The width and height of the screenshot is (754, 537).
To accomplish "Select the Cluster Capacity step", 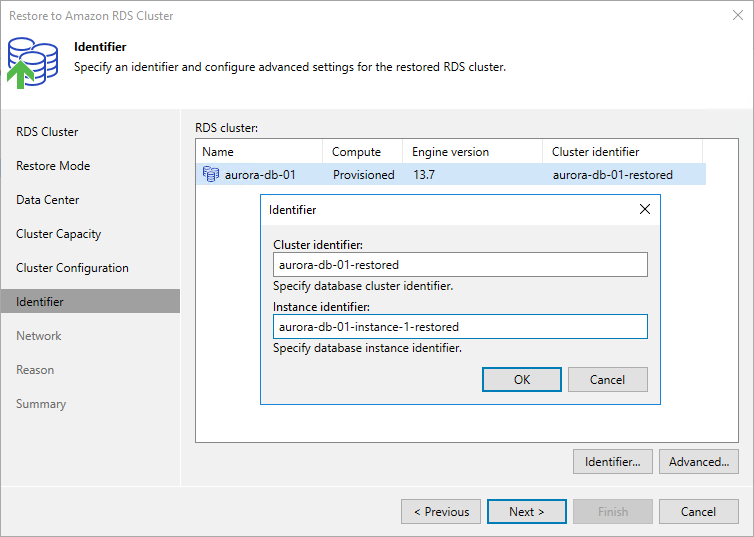I will pos(59,234).
